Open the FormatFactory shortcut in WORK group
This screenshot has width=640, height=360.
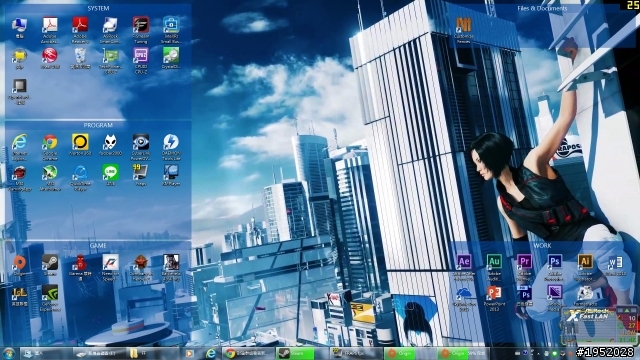tap(585, 296)
